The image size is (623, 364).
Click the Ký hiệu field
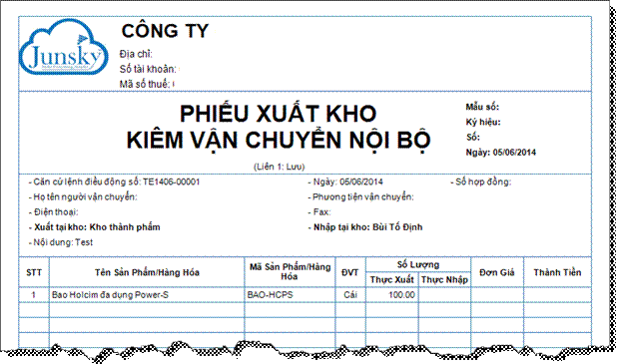pos(483,122)
